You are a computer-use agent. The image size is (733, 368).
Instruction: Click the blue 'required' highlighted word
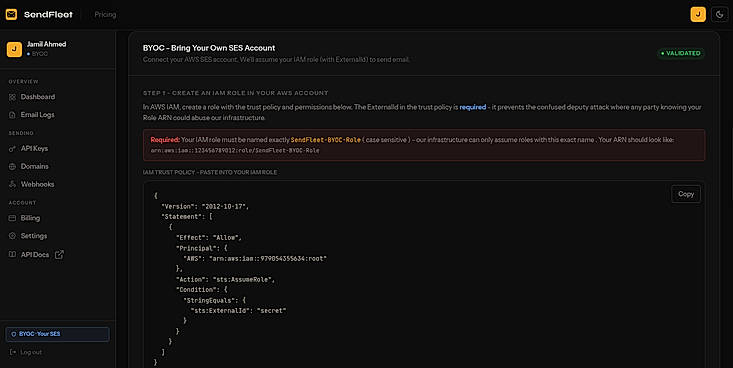pos(473,107)
